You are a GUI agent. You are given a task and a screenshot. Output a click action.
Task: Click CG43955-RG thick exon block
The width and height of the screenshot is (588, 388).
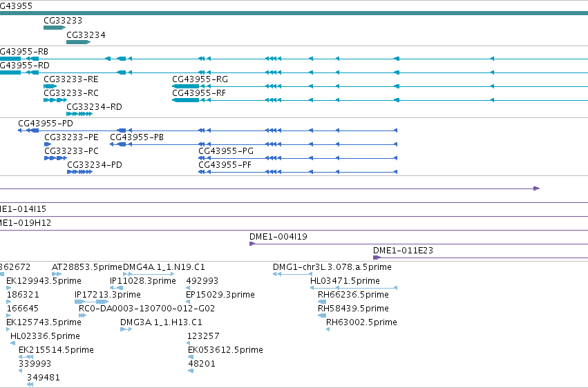coord(185,86)
